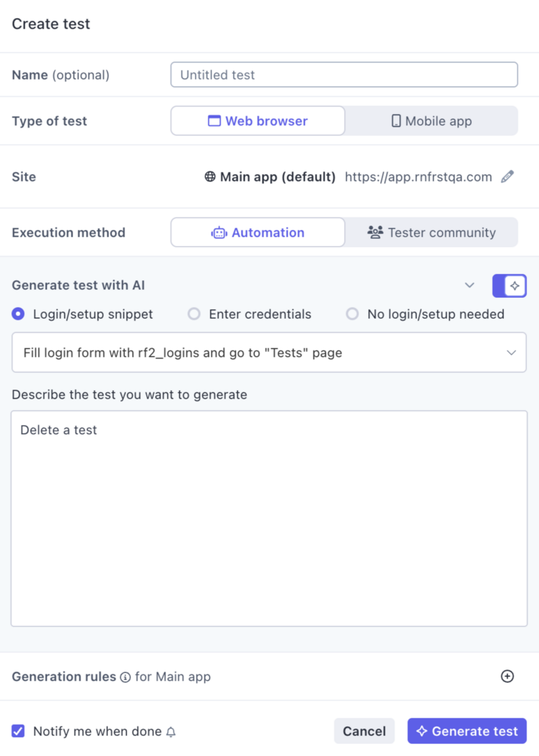Click the globe icon beside Main app
This screenshot has height=756, width=539.
pos(210,176)
